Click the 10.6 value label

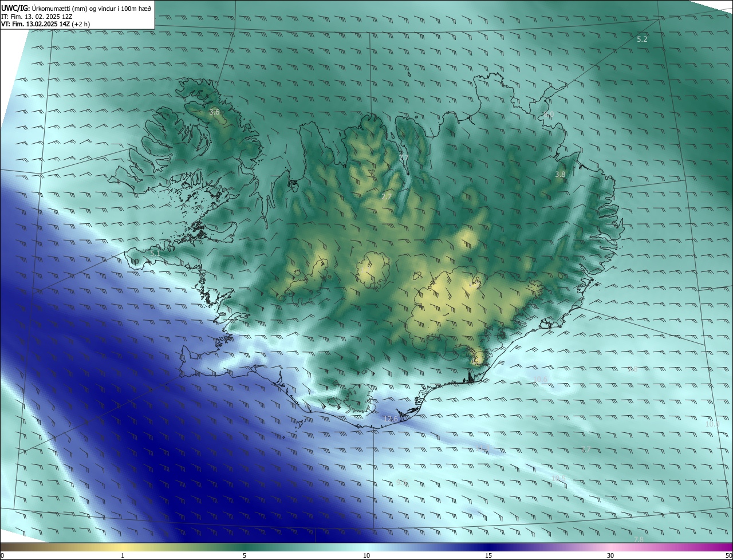coord(540,379)
